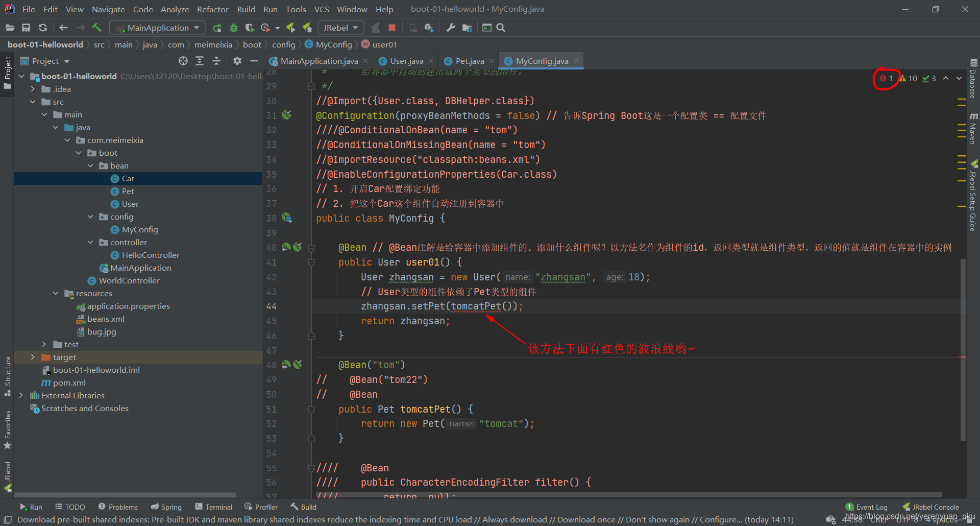Expand the target folder node
Viewport: 980px width, 526px height.
point(33,357)
